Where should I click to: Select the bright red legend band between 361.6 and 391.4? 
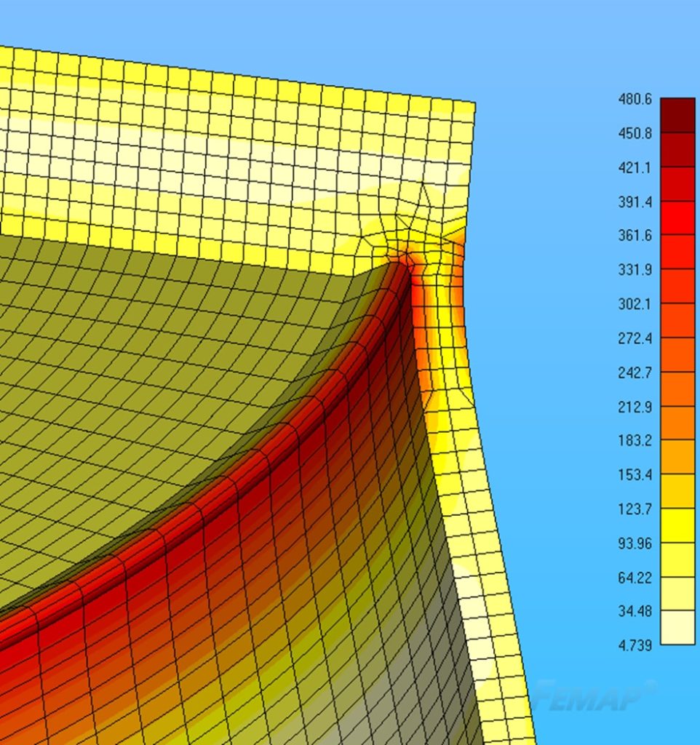(677, 218)
